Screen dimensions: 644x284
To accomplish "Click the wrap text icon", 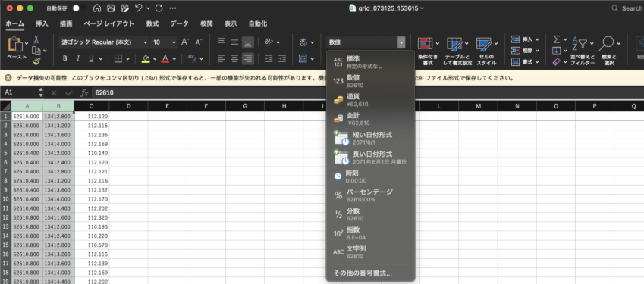I will click(304, 42).
